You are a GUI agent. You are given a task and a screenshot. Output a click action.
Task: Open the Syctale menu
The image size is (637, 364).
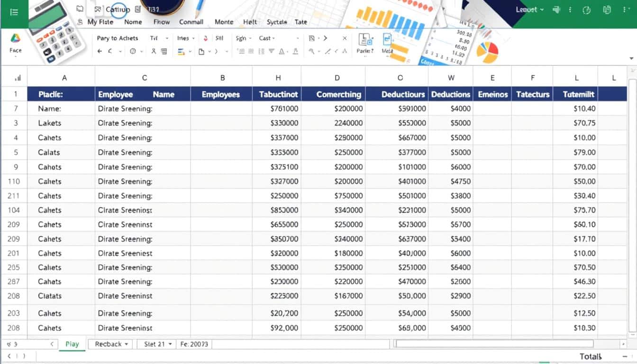click(x=277, y=22)
